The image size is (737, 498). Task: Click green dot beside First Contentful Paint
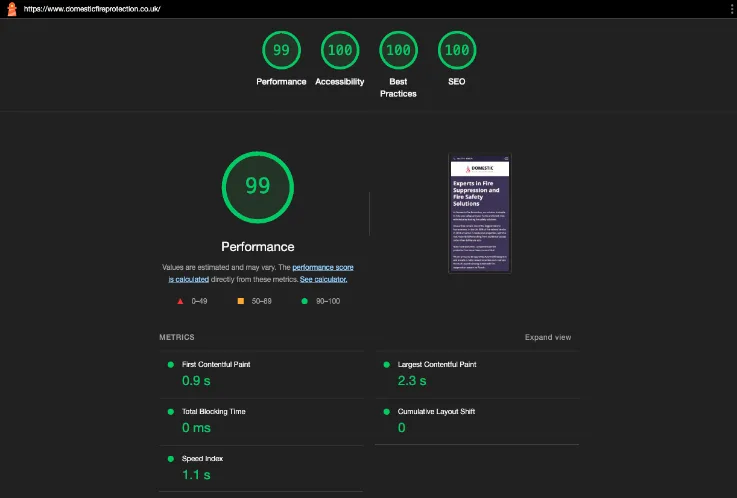point(171,365)
